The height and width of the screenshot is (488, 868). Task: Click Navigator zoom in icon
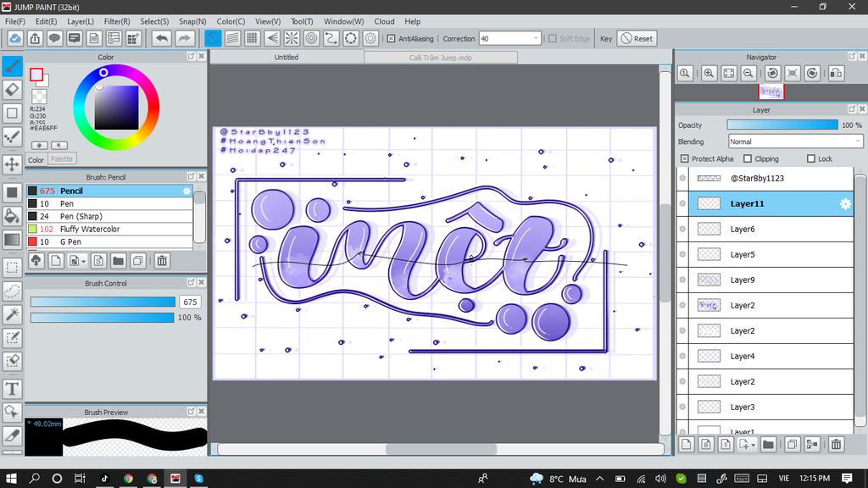point(709,73)
